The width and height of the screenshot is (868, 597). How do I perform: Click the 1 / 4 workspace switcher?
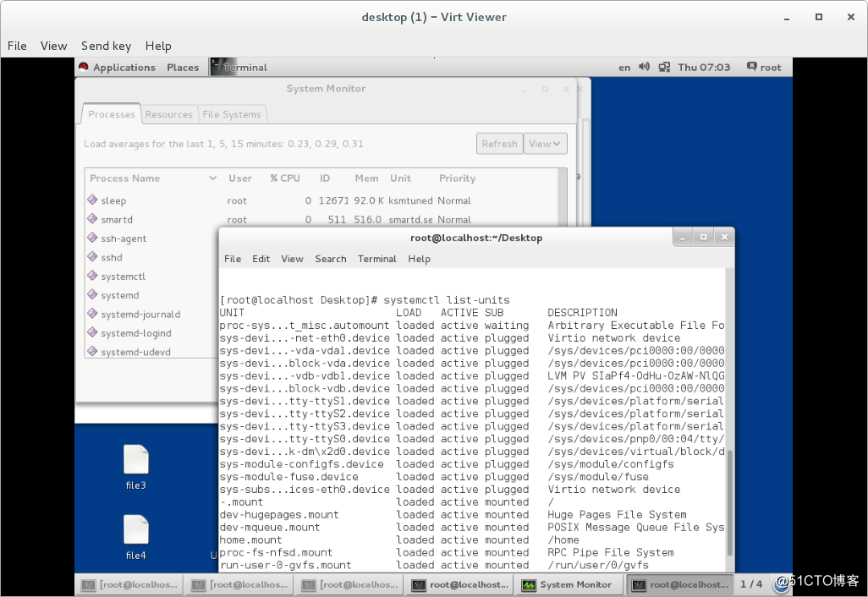click(751, 584)
